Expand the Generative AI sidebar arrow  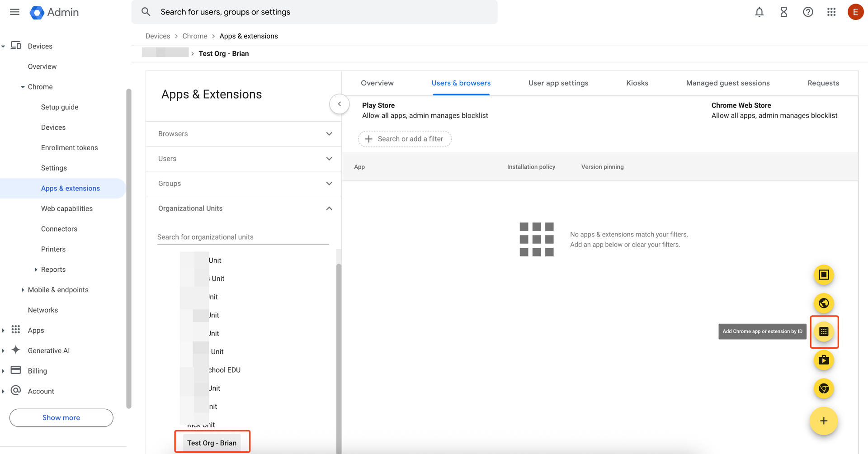[3, 351]
